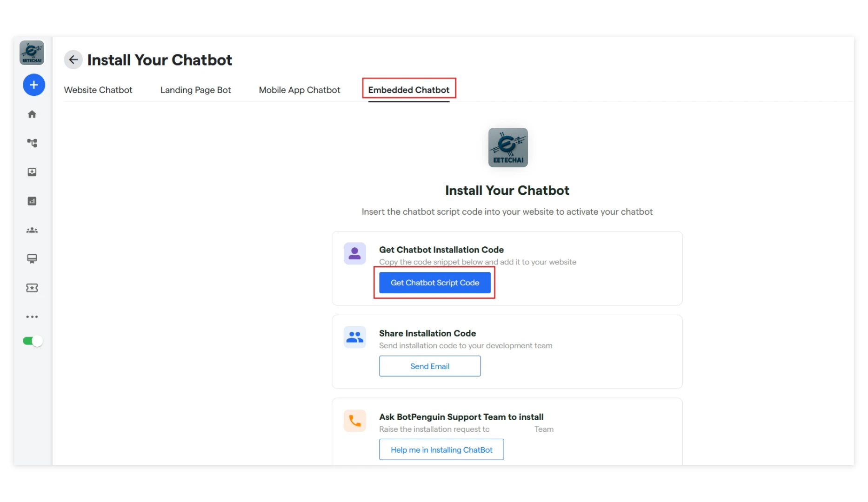Toggle the green switch in the sidebar

pos(33,341)
